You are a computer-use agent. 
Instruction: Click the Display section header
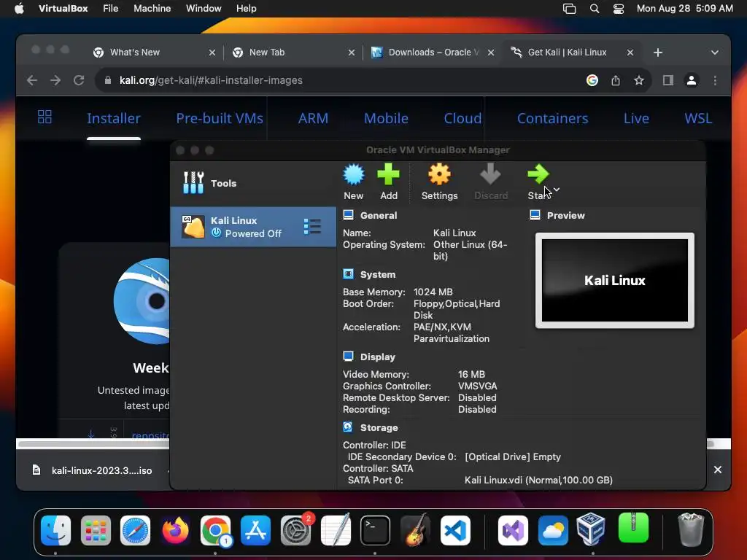point(377,357)
